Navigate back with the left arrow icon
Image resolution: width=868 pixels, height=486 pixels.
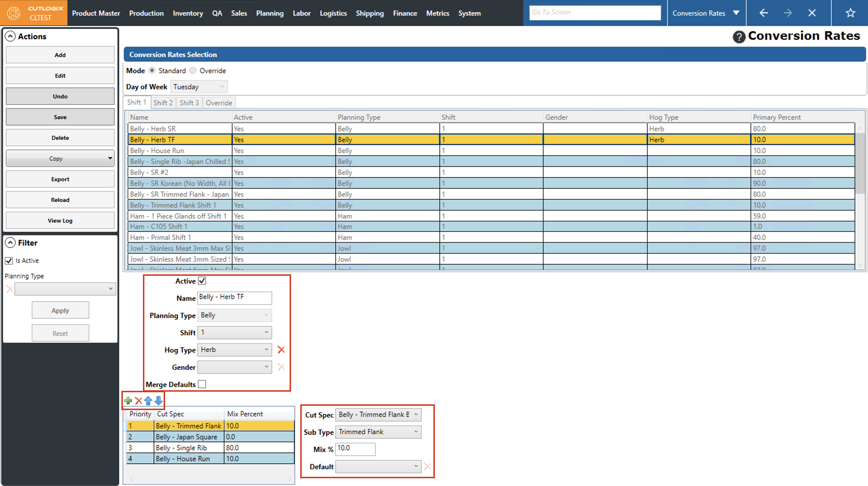(x=764, y=13)
